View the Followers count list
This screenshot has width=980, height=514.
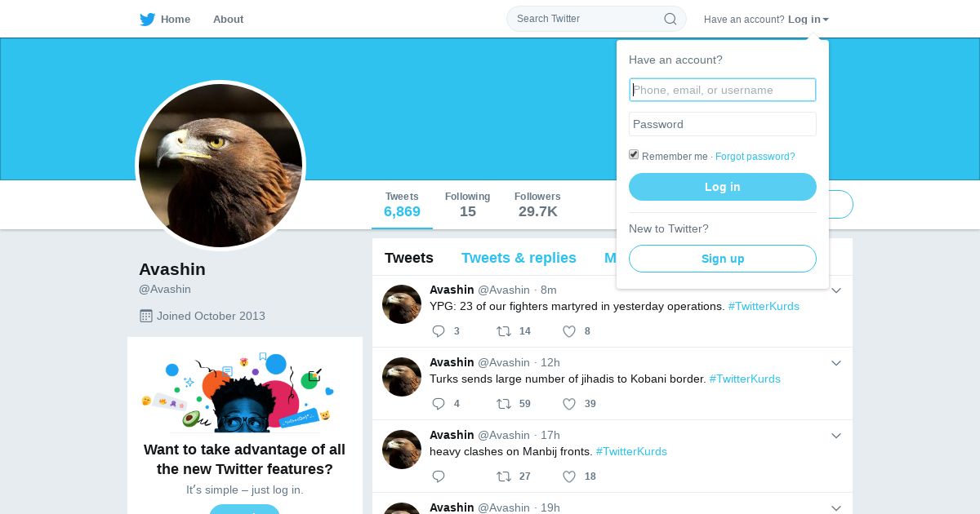tap(537, 205)
